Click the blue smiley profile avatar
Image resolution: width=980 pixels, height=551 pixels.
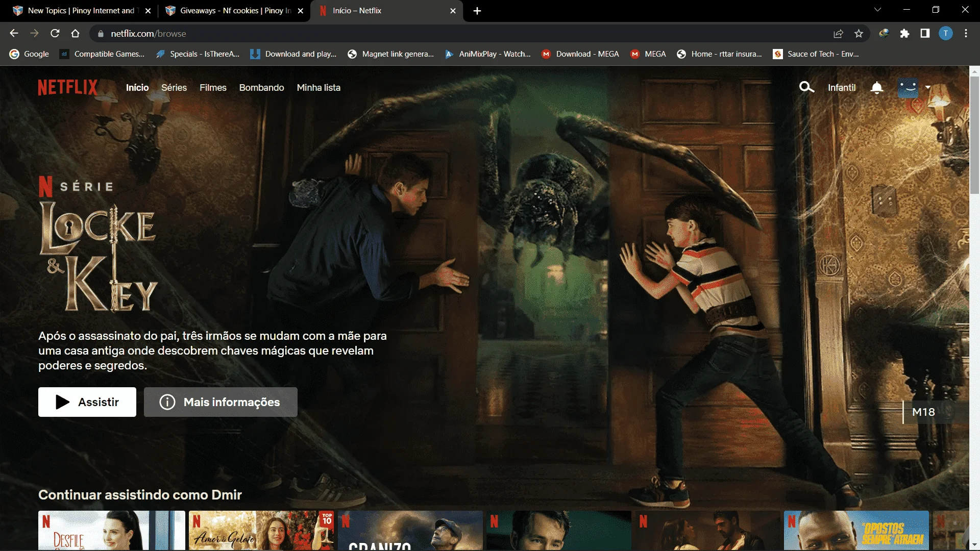tap(908, 88)
